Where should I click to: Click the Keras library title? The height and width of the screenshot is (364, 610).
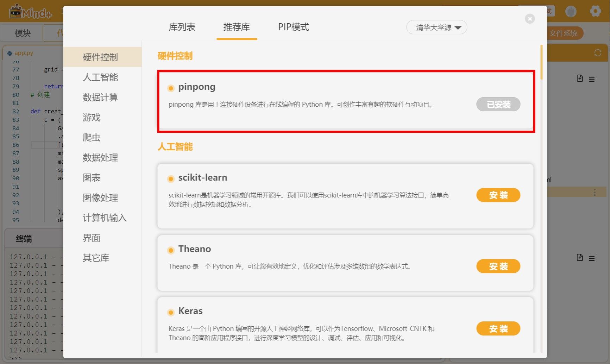(x=190, y=311)
